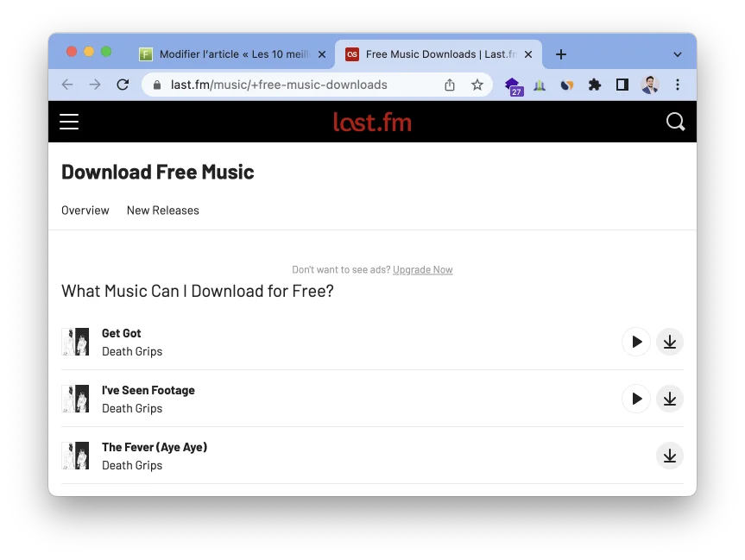Open Chrome's three-dot menu
Image resolution: width=745 pixels, height=560 pixels.
678,85
